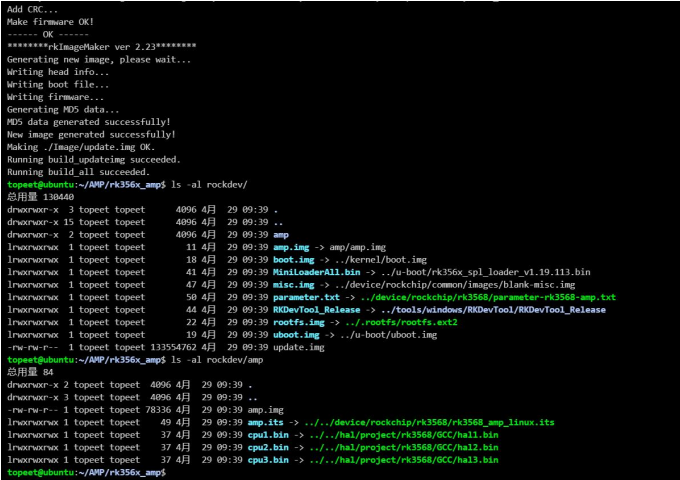Click the 'ls -al rockdev/' command text
This screenshot has height=480, width=680.
click(x=209, y=185)
